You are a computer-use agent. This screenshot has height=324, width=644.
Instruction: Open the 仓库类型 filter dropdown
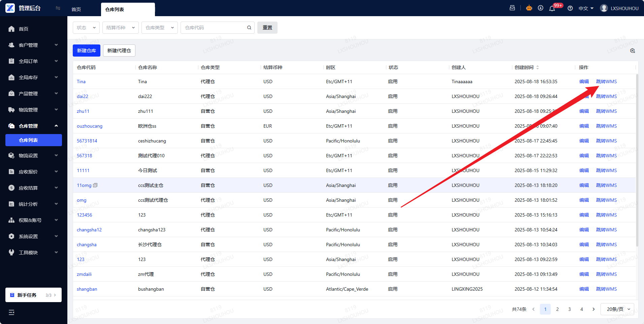coord(159,28)
